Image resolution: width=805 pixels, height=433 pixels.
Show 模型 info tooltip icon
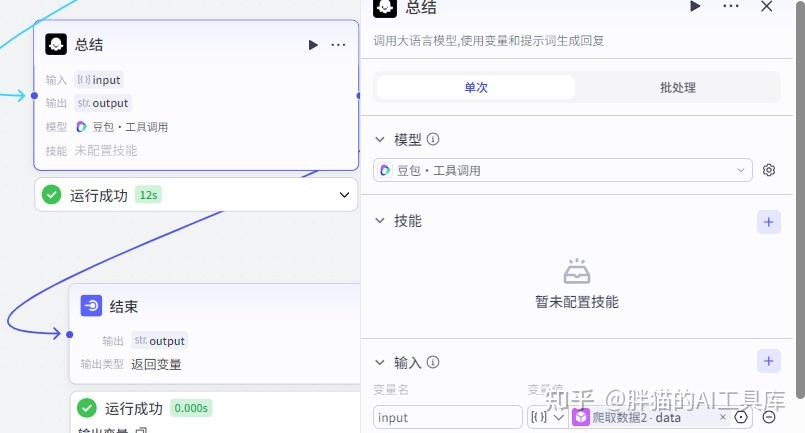point(433,139)
